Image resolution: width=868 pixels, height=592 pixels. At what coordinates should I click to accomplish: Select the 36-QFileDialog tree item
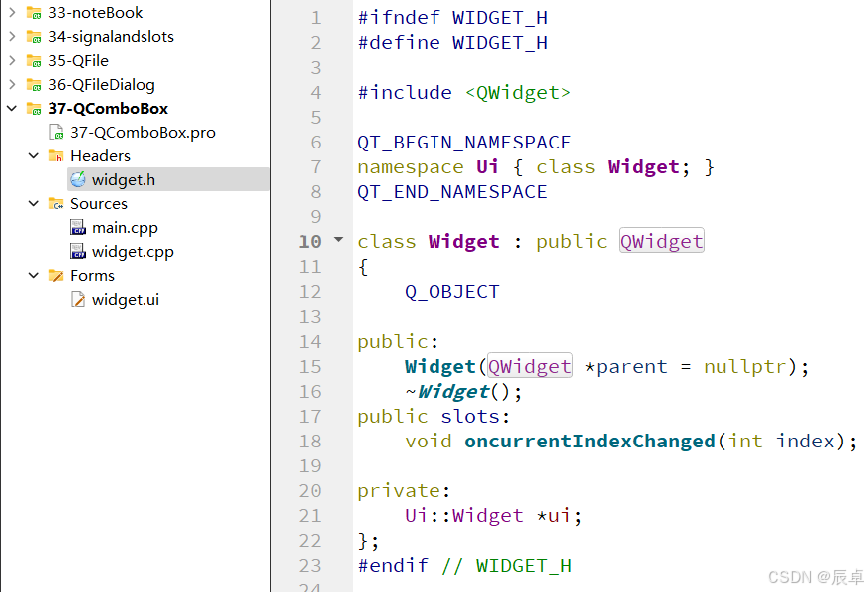(x=102, y=84)
